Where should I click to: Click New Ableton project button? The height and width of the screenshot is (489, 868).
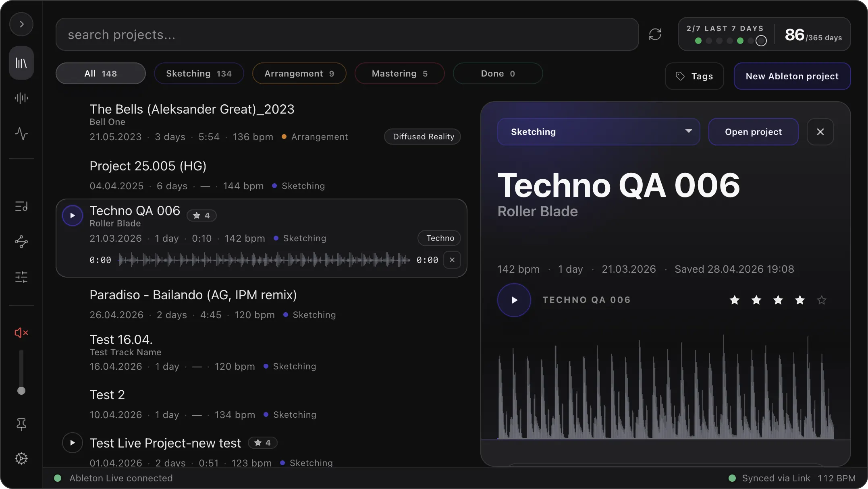coord(792,76)
